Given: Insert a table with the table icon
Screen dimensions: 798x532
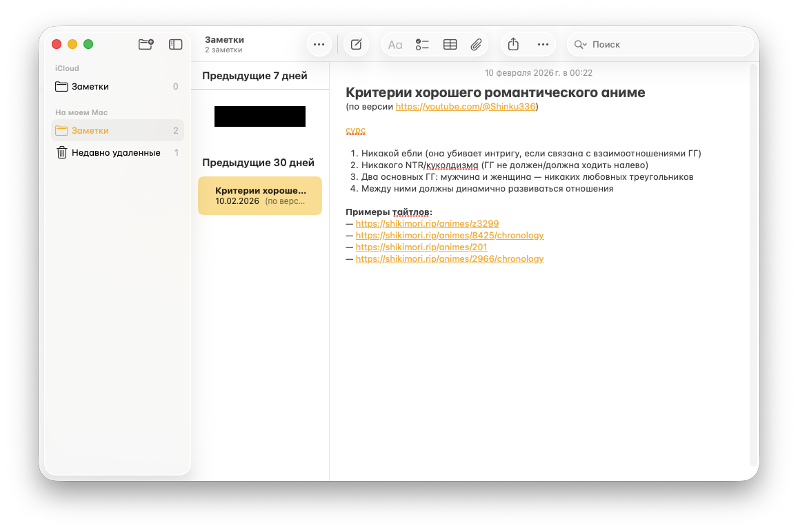Looking at the screenshot, I should (450, 45).
